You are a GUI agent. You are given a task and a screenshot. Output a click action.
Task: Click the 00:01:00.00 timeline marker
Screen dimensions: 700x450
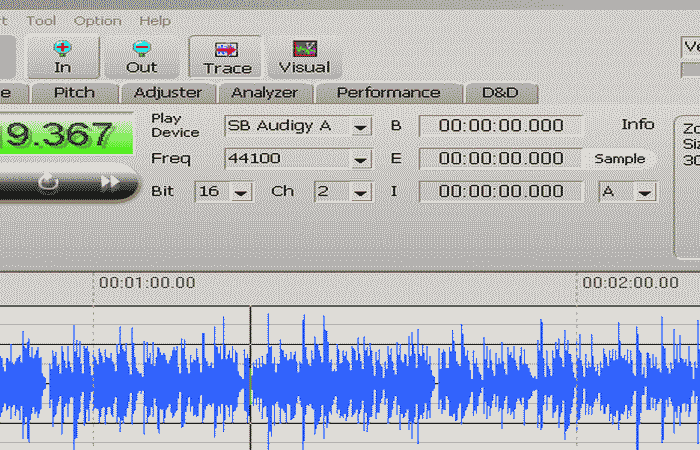(x=146, y=283)
